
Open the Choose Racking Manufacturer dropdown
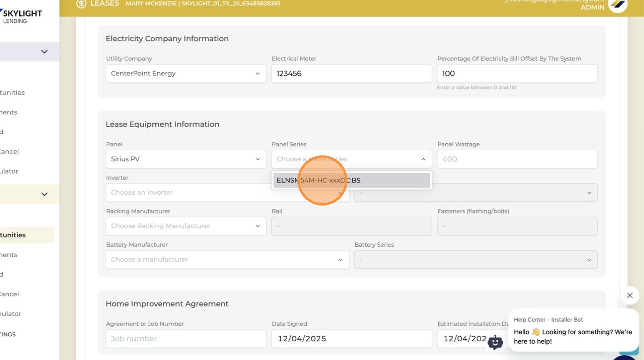click(x=186, y=226)
